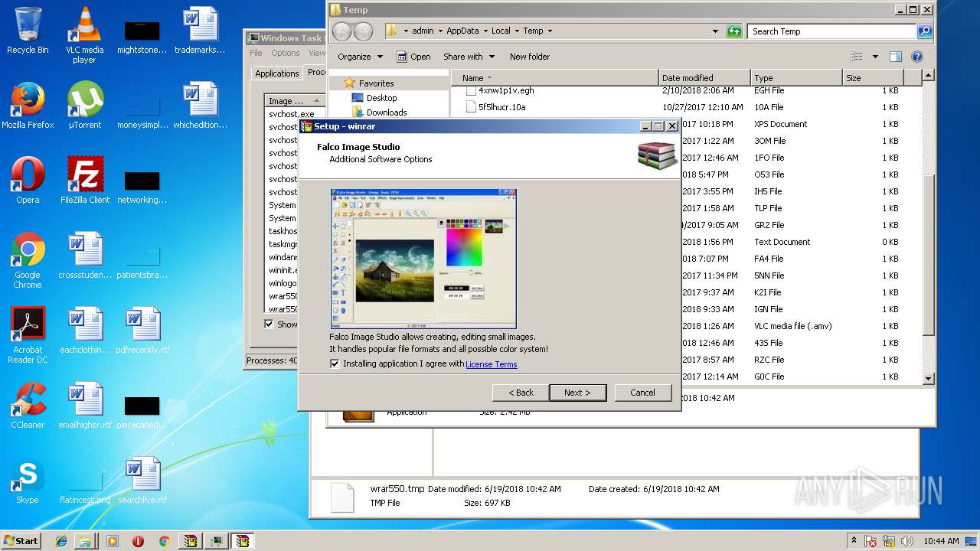Launch Google Chrome from the desktop
980x551 pixels.
pos(28,261)
